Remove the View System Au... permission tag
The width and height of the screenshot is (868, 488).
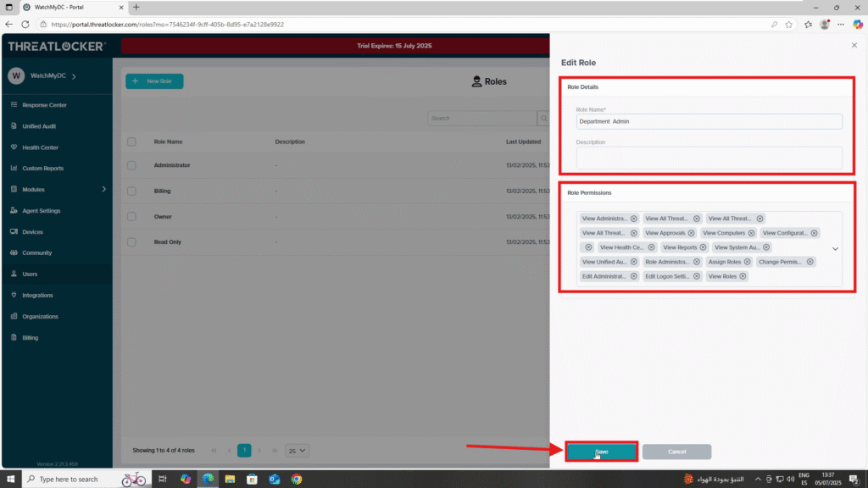(x=766, y=247)
